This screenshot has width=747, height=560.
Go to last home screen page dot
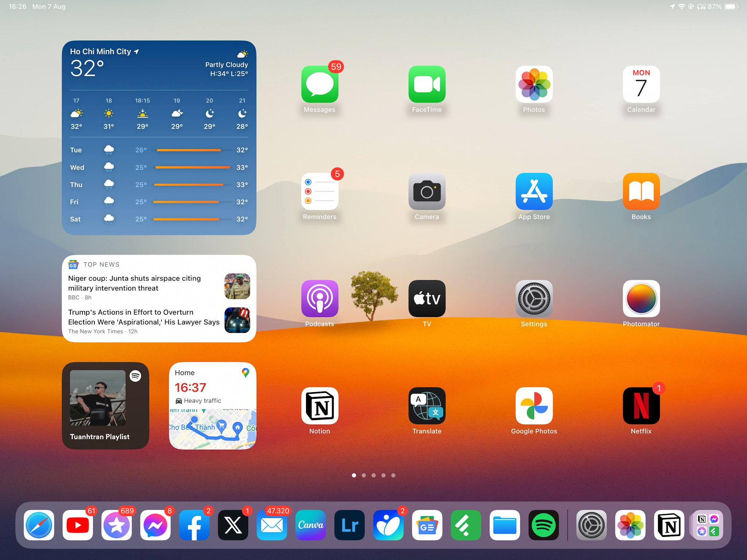(393, 475)
